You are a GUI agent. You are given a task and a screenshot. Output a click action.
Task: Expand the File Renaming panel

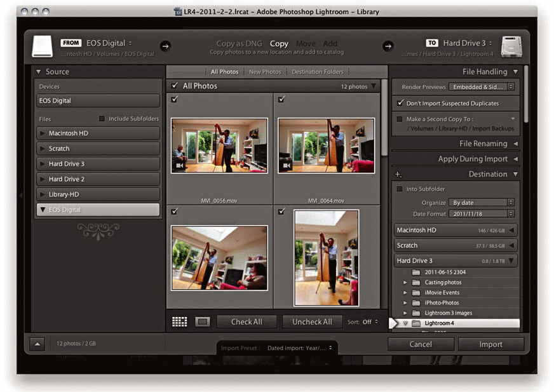516,144
